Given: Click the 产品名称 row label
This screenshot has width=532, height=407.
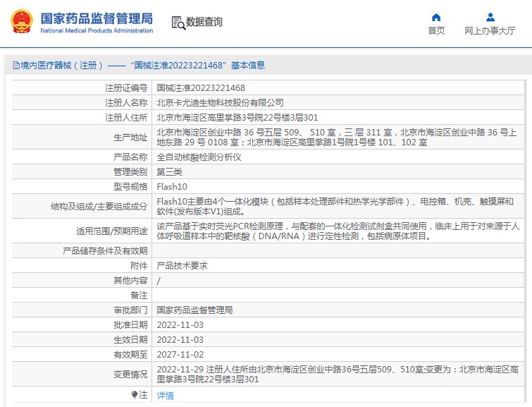Looking at the screenshot, I should click(x=130, y=157).
